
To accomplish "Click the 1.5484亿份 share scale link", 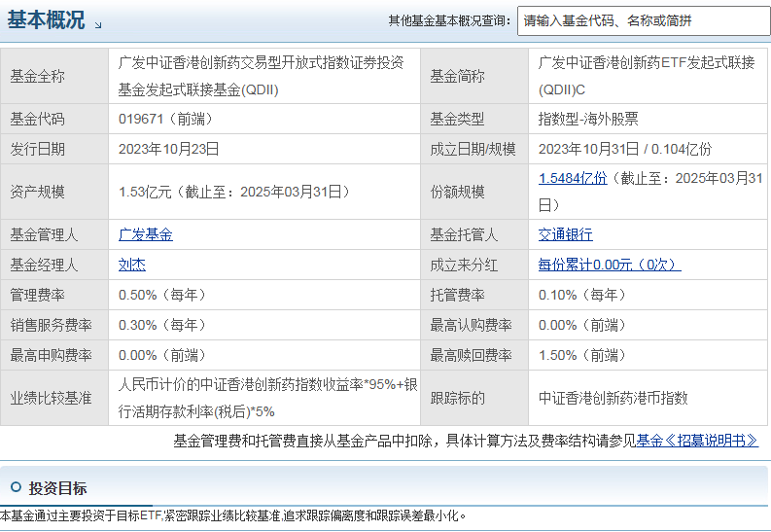I will [x=573, y=178].
